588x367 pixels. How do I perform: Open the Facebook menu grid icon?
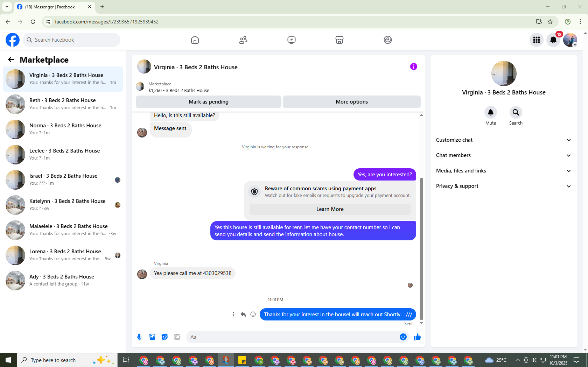(x=537, y=40)
